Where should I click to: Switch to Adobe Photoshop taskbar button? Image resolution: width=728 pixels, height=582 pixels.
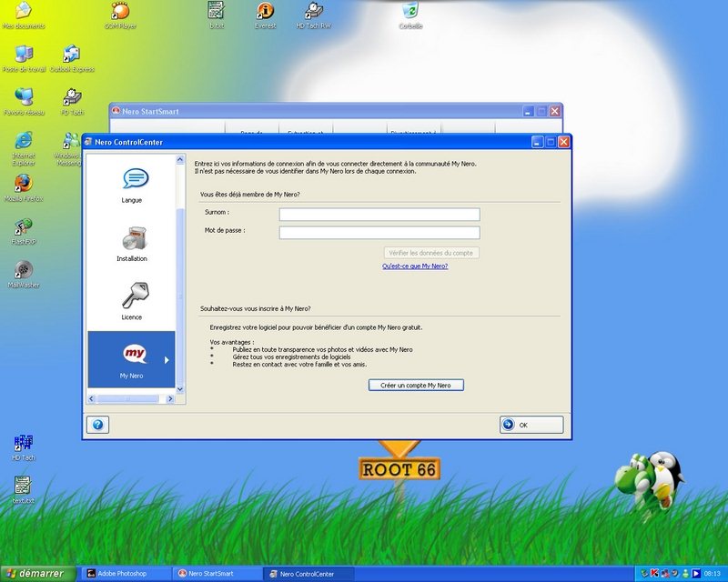click(x=126, y=574)
